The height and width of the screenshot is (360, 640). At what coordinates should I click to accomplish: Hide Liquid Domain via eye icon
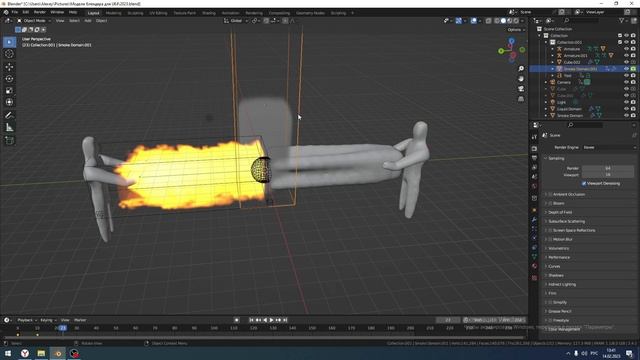point(626,109)
